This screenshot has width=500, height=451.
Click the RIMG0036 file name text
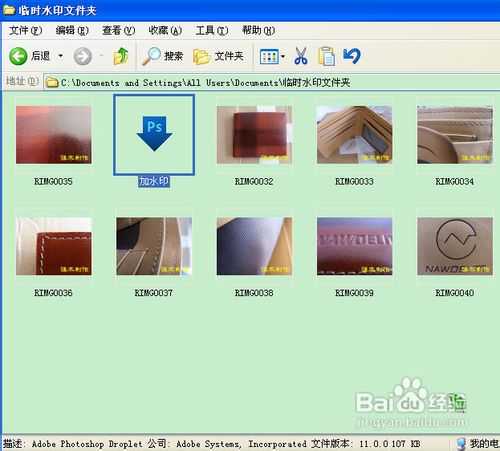(53, 293)
